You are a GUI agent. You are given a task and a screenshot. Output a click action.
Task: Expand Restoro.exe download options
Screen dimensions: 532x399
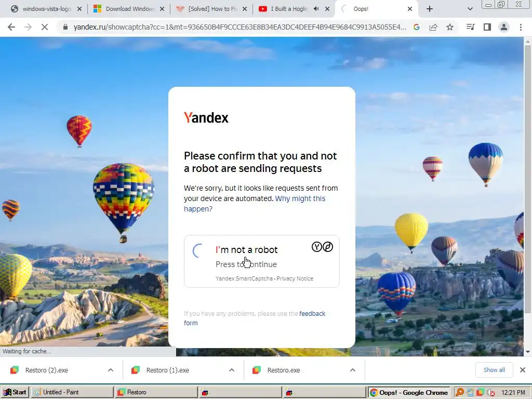point(353,370)
